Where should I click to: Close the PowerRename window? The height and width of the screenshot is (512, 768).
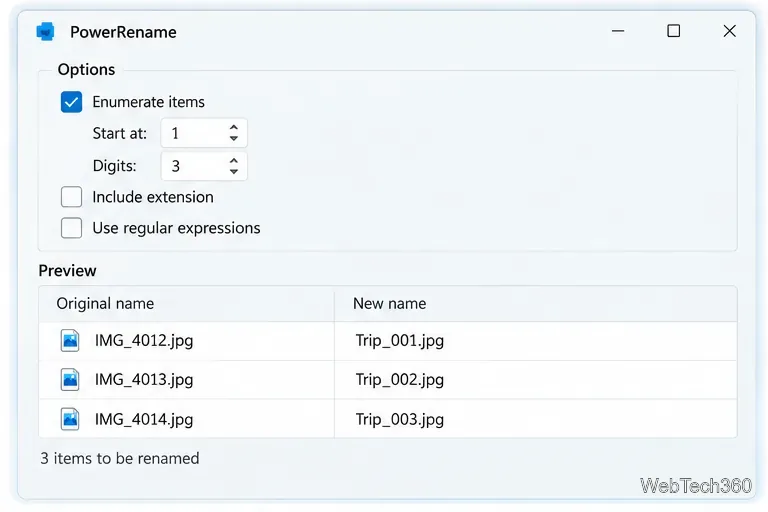click(x=729, y=31)
